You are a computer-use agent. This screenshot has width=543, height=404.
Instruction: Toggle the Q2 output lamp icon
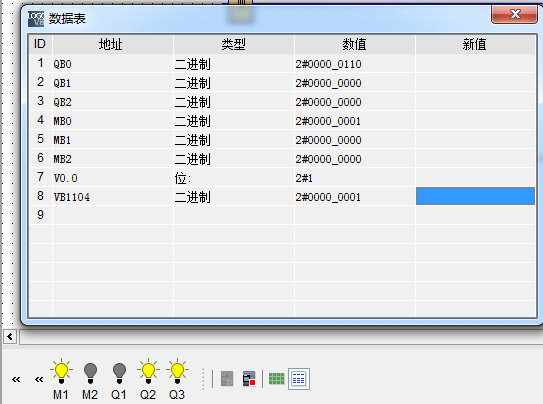(148, 371)
